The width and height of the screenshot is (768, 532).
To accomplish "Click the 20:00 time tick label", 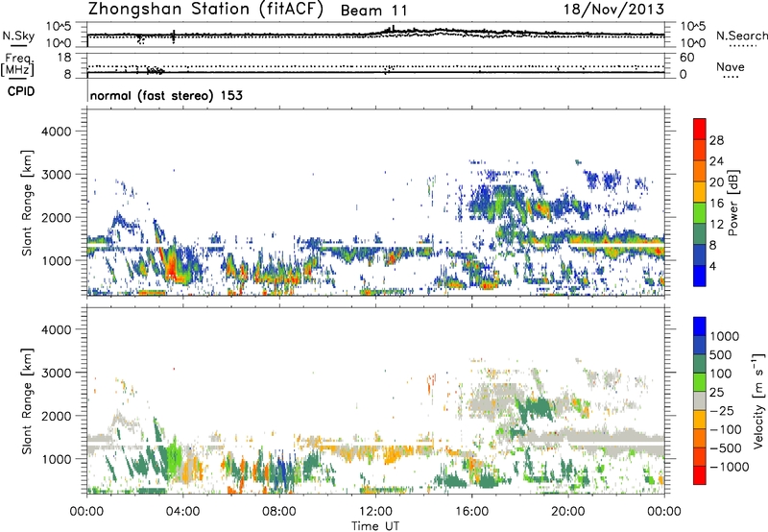I will pyautogui.click(x=568, y=512).
